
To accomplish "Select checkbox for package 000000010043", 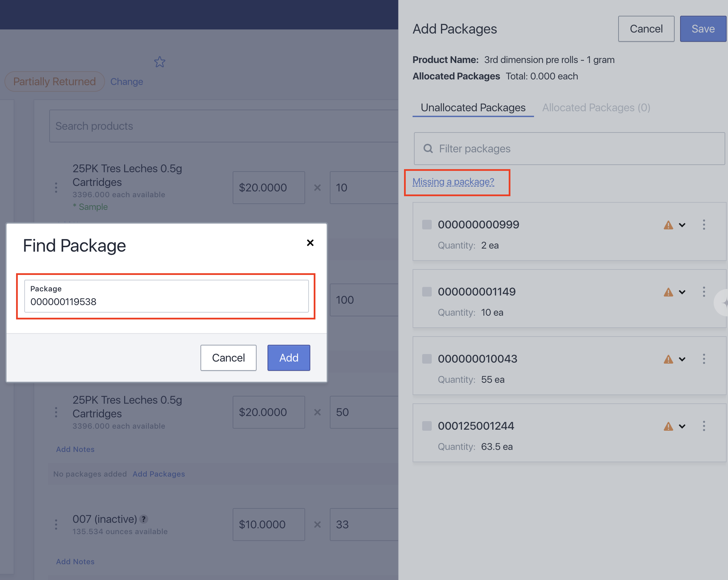I will [x=427, y=359].
